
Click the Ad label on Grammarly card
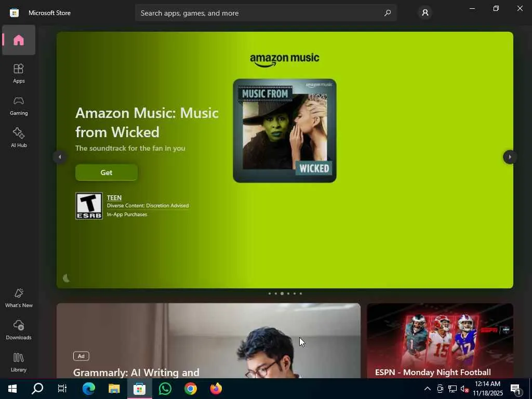(x=81, y=356)
